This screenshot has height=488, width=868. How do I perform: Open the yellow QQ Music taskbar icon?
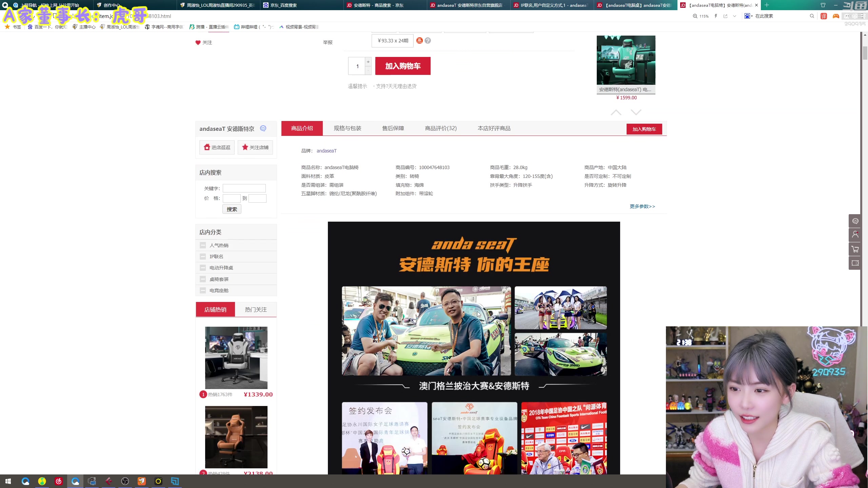tap(42, 481)
